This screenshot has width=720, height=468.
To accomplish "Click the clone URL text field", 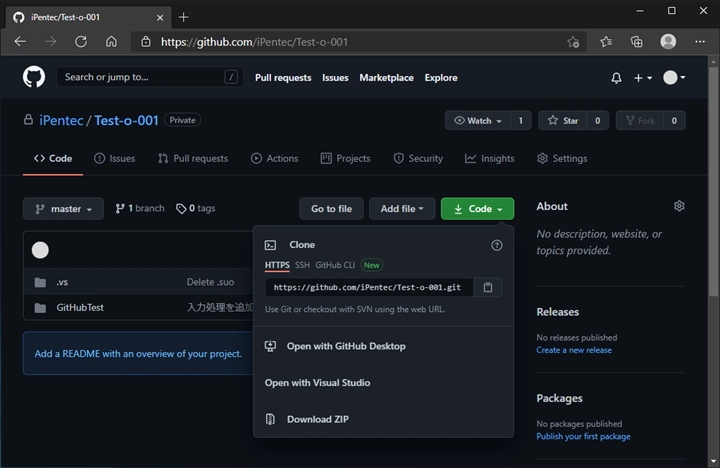I will (x=369, y=288).
